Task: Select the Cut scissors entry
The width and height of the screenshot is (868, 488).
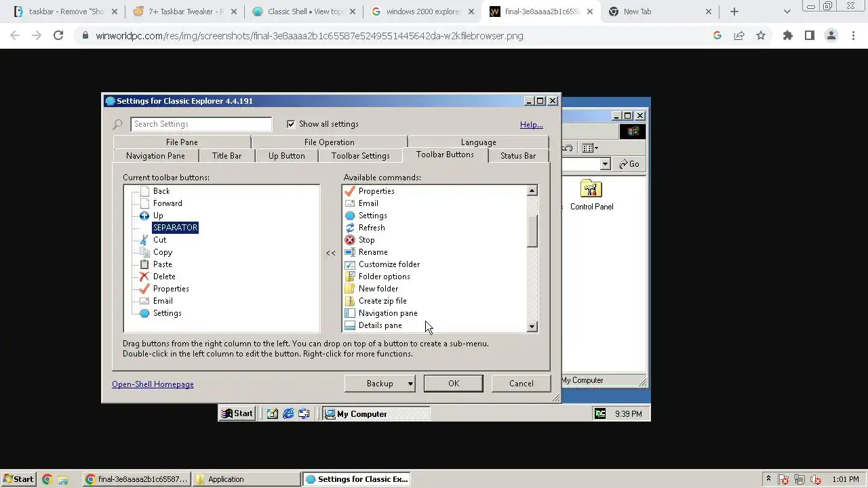Action: click(159, 240)
